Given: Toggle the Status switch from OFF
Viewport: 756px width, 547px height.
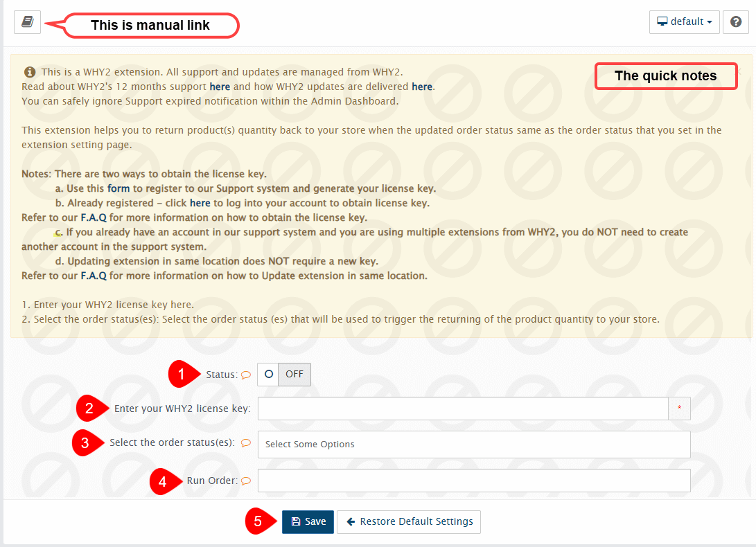Looking at the screenshot, I should pos(284,374).
